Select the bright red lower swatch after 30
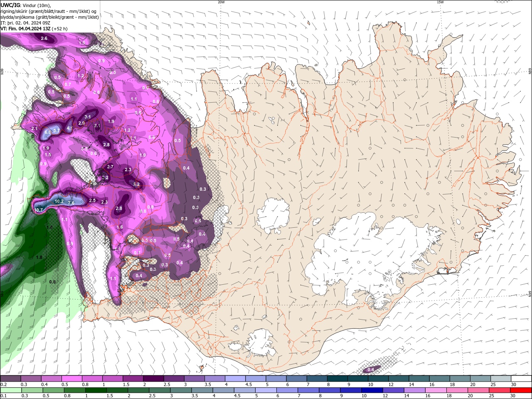532x399 pixels. [520, 390]
